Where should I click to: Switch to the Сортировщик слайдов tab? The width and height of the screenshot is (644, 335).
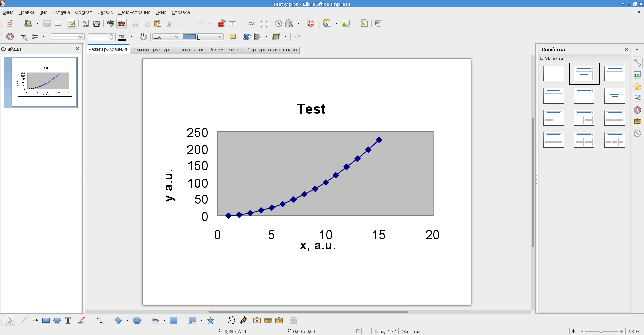coord(272,50)
